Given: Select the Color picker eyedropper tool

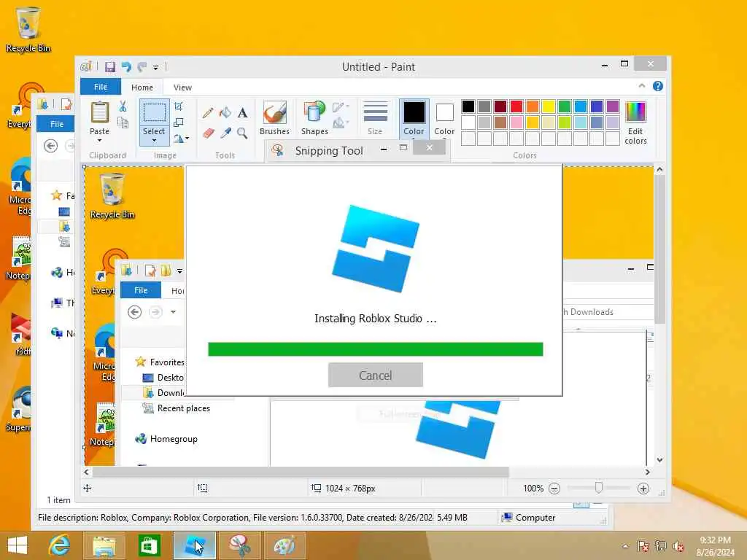Looking at the screenshot, I should [x=225, y=133].
